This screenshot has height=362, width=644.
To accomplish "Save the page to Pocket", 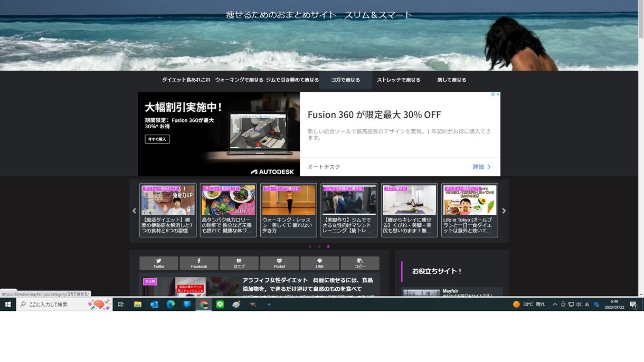I will coord(279,263).
